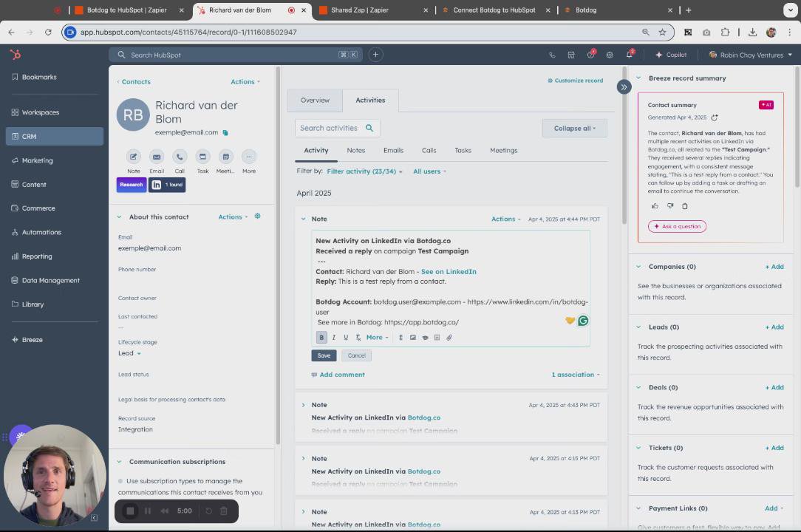
Task: Cancel the note edit
Action: click(357, 355)
